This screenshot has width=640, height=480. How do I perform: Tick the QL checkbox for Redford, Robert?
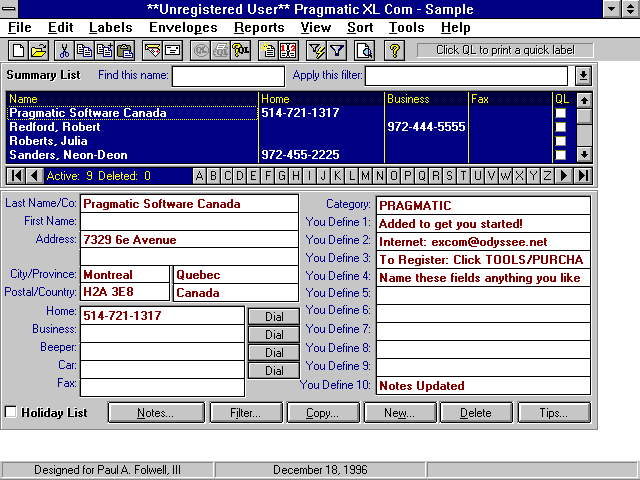(x=561, y=127)
